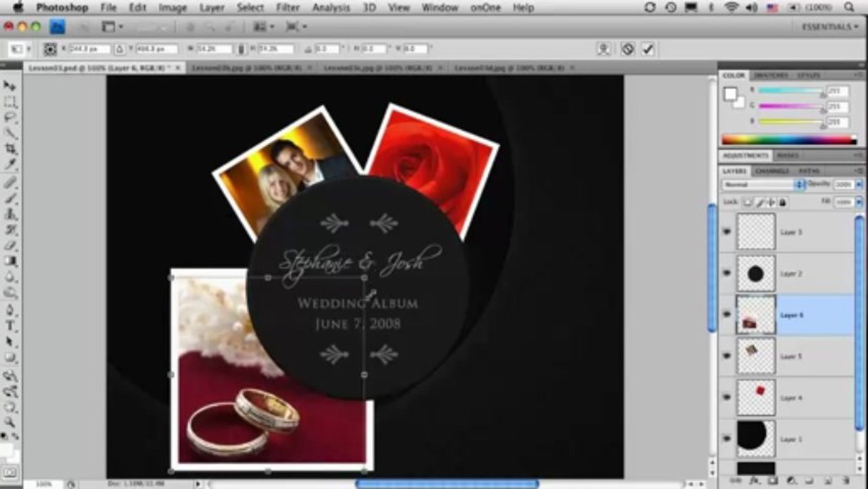This screenshot has width=868, height=489.
Task: Open the Analysis menu
Action: point(331,7)
